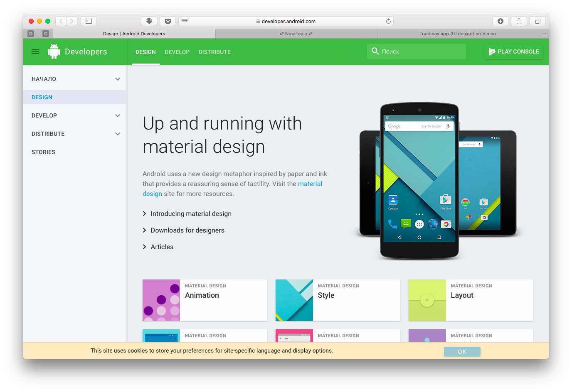The height and width of the screenshot is (392, 572).
Task: Reload the page with refresh icon
Action: 388,21
